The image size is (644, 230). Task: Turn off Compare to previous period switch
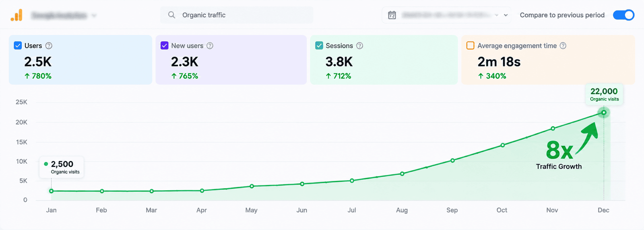(623, 15)
